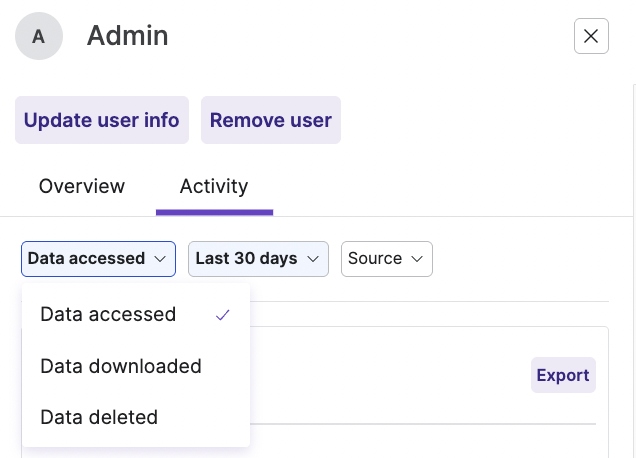Viewport: 636px width, 458px height.
Task: Click the Admin user name heading
Action: [x=127, y=37]
